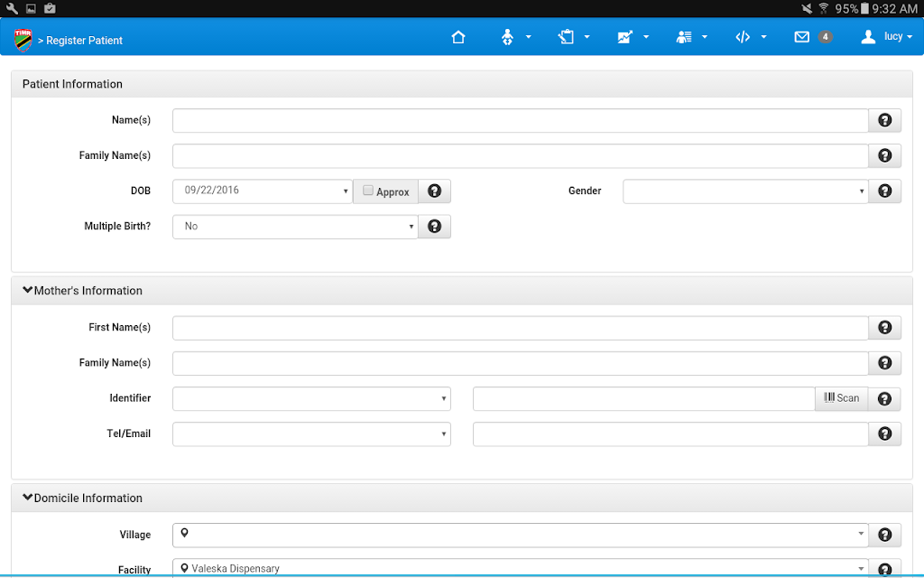
Task: Focus the Identifier value input field
Action: coord(644,398)
